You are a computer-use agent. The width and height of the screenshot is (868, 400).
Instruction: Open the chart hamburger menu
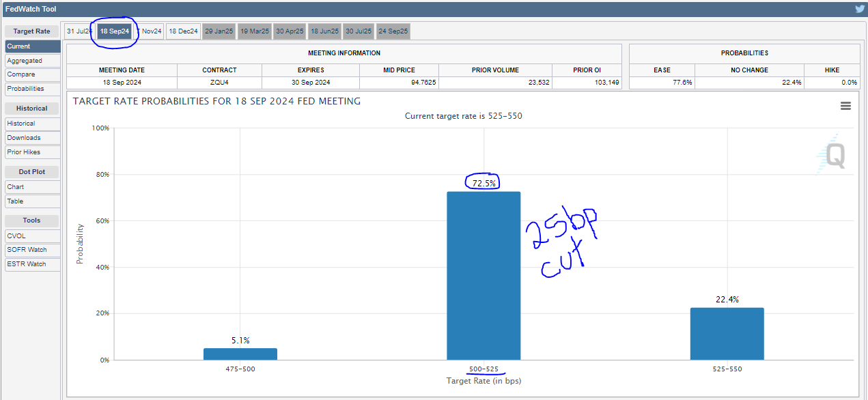(x=845, y=106)
